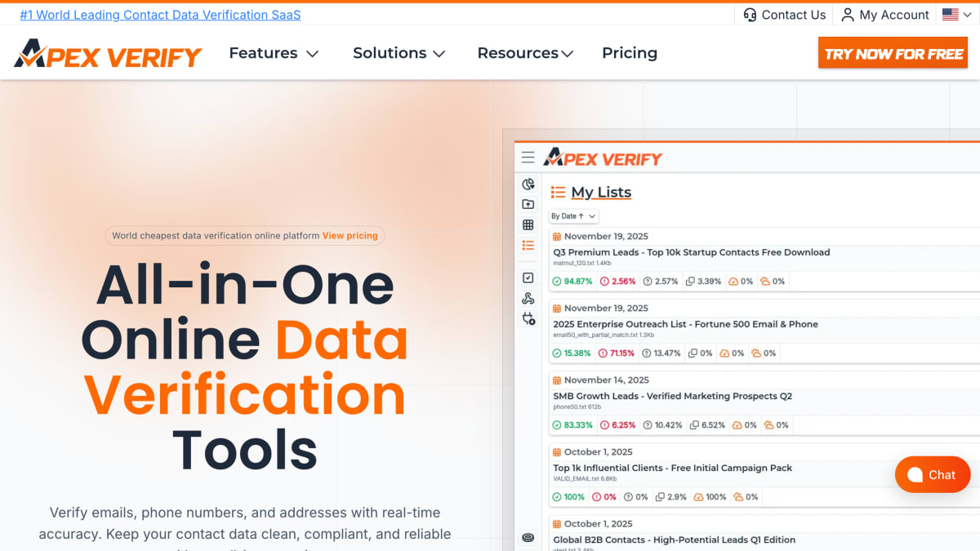Open 2025 Enterprise Outreach List title
Viewport: 980px width, 551px height.
(686, 324)
